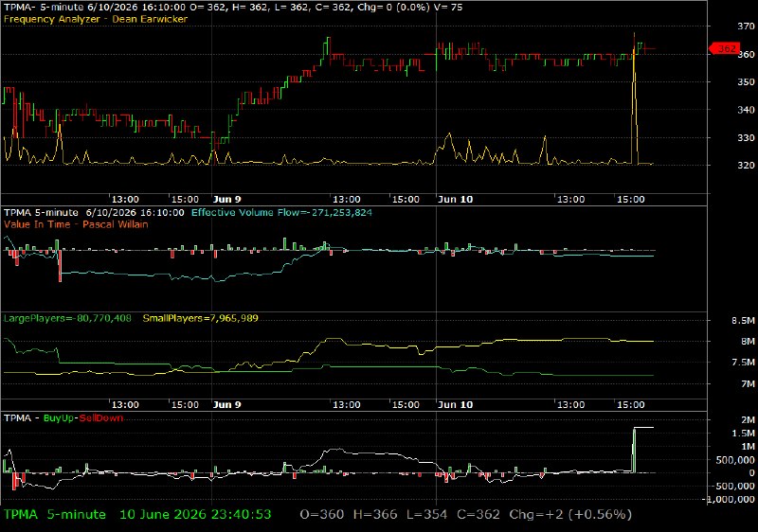Screen dimensions: 758x532
Task: Click the 2M axis label on the BuyUp-SellDown panel
Action: (x=748, y=420)
